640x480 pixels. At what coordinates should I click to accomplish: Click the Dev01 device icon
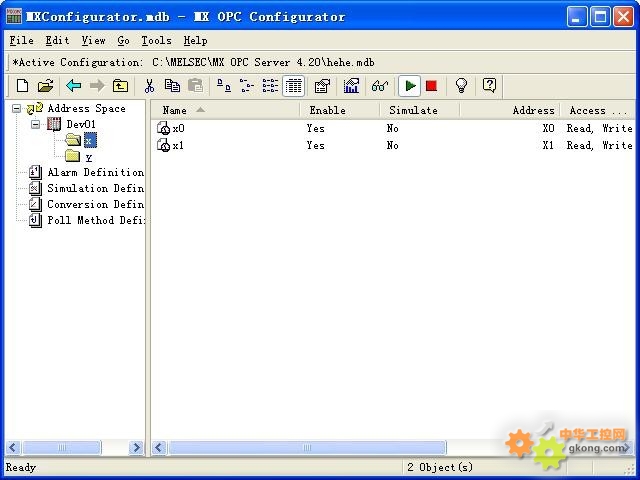coord(54,124)
